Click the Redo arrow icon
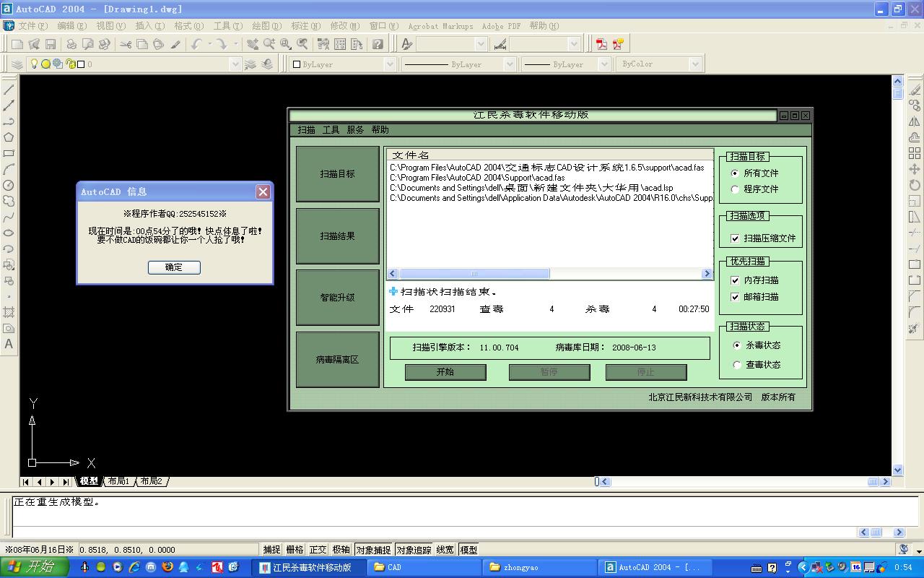This screenshot has width=924, height=578. tap(222, 44)
